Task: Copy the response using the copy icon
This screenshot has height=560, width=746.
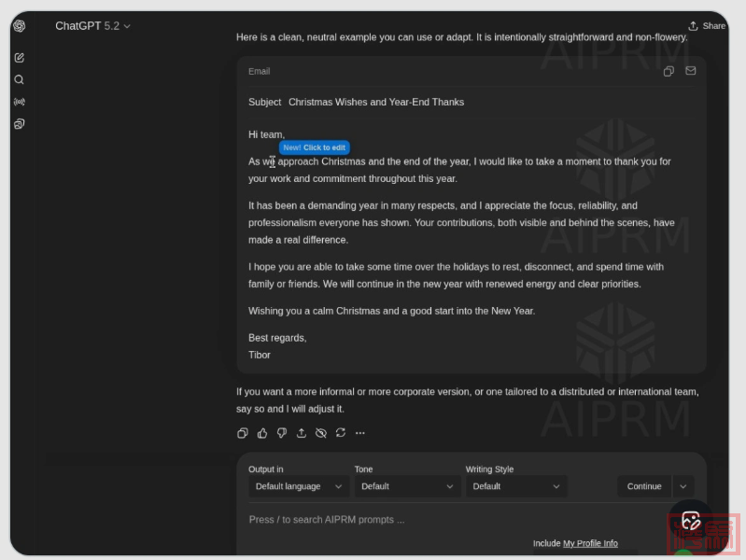Action: (243, 433)
